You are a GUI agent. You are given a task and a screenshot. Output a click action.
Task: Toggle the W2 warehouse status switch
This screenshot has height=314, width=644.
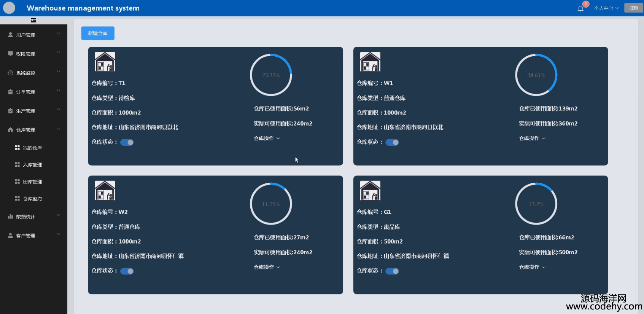[x=127, y=271]
